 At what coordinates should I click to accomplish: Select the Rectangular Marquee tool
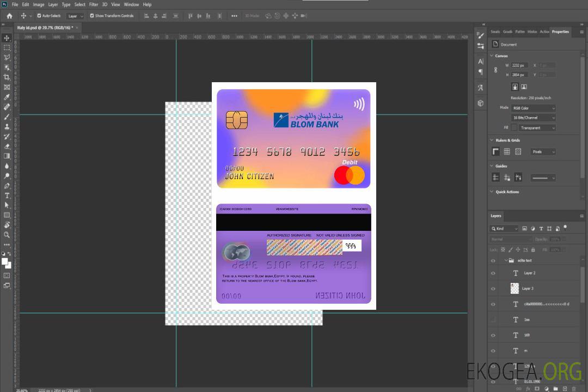pos(7,48)
